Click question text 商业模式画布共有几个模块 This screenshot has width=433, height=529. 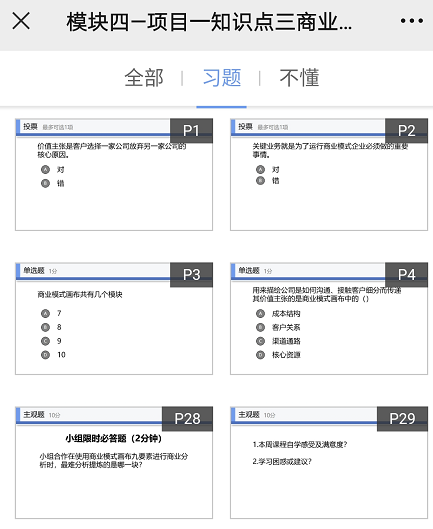pos(80,295)
